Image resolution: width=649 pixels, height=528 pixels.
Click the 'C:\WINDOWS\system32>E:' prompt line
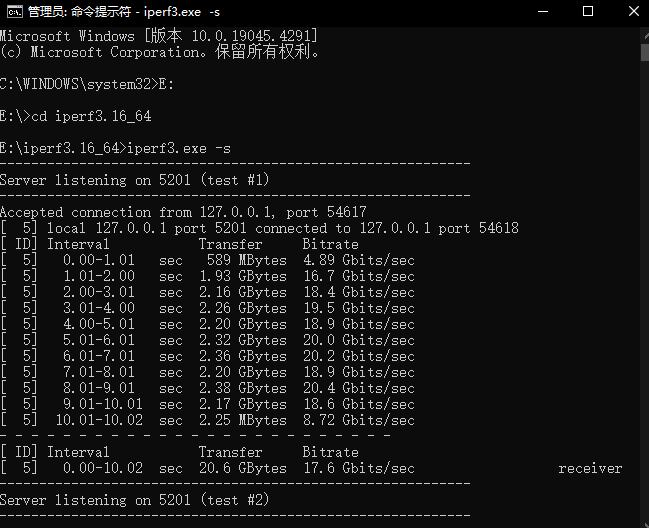87,84
